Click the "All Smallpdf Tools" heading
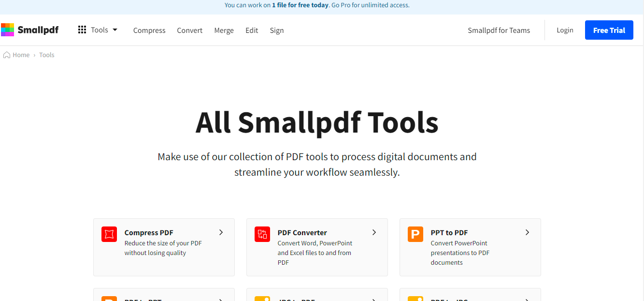 [317, 122]
